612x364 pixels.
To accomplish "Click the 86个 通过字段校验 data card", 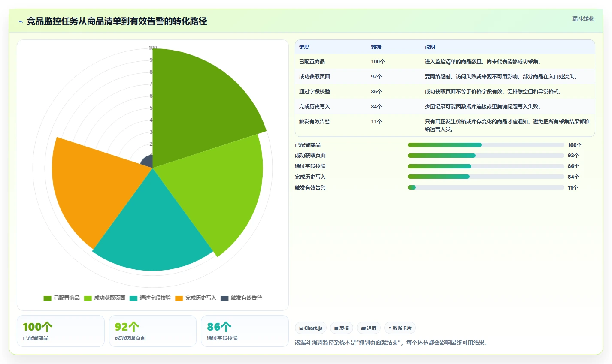I will pyautogui.click(x=245, y=331).
